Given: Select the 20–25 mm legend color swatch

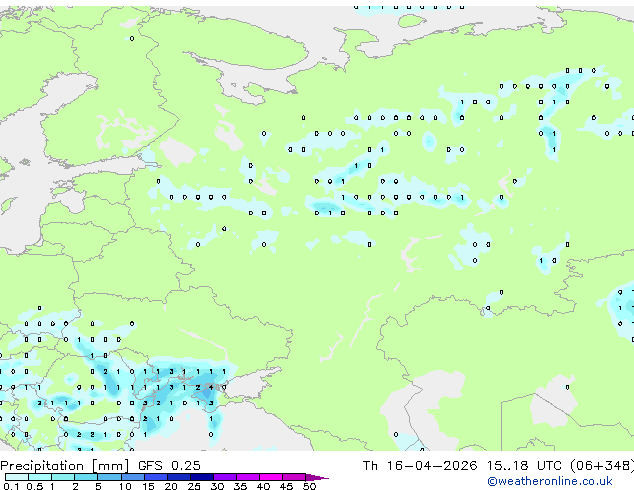Looking at the screenshot, I should (178, 477).
